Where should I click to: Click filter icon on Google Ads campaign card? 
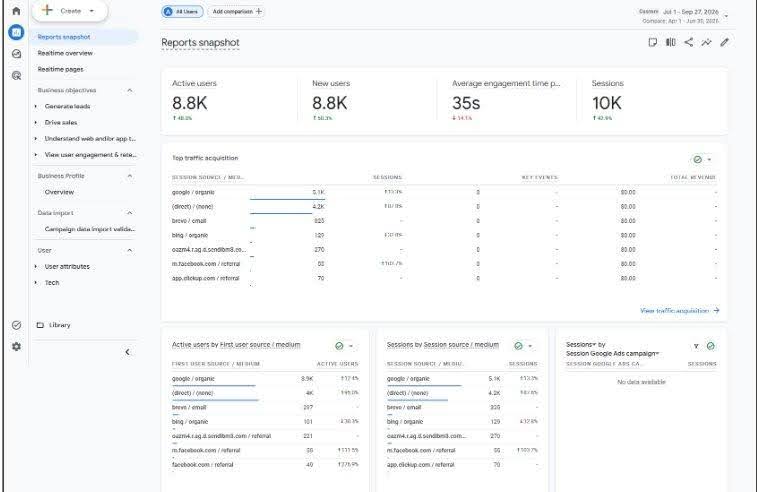coord(696,346)
